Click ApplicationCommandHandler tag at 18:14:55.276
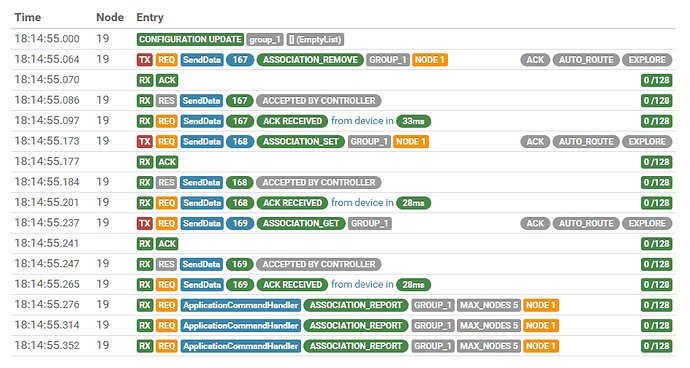690x368 pixels. [x=241, y=305]
